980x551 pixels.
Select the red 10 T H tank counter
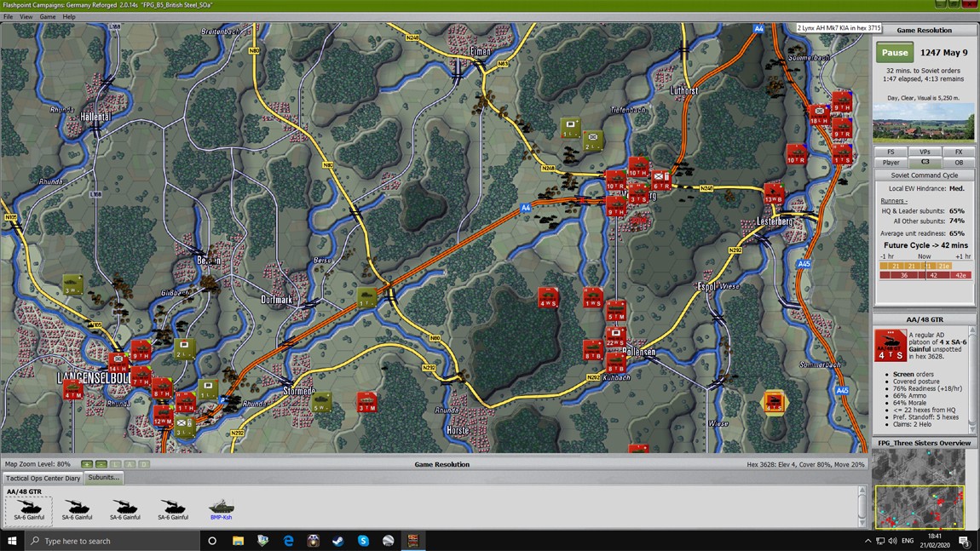(638, 168)
